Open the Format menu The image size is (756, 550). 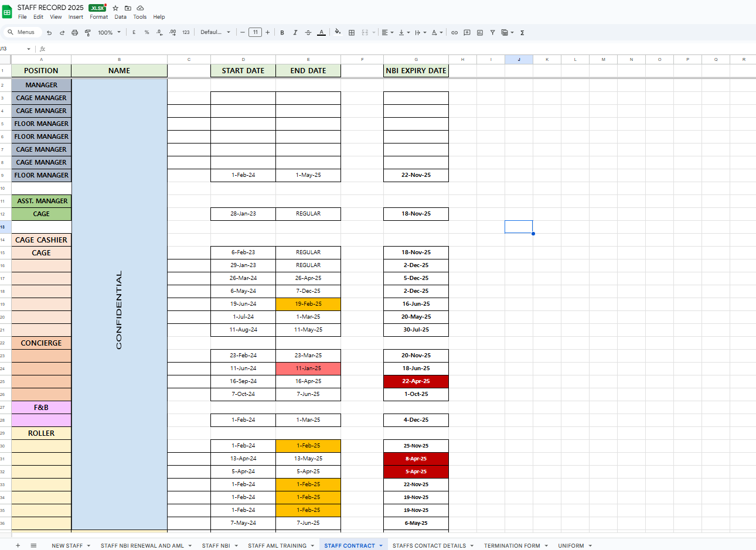coord(98,17)
